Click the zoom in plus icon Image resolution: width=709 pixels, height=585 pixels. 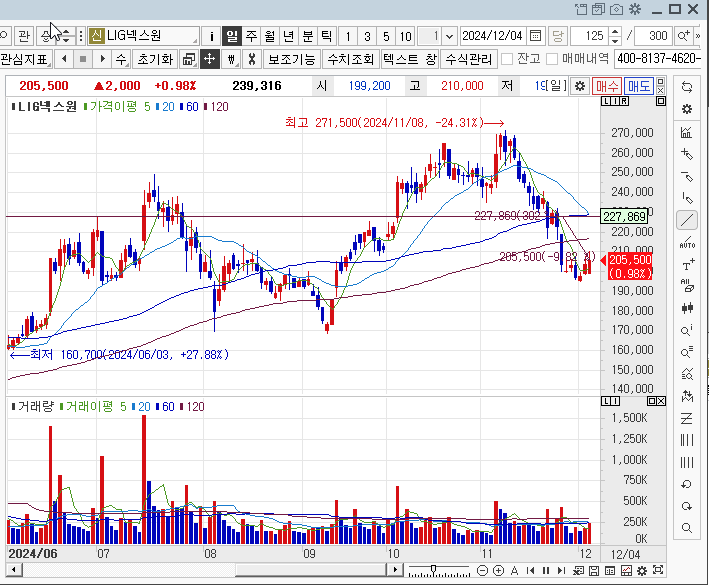coord(498,570)
